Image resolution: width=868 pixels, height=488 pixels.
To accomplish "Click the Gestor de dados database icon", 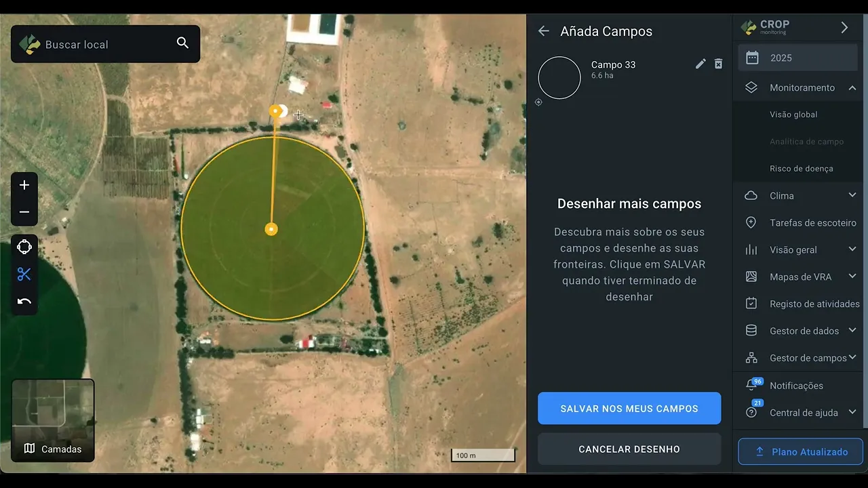I will (751, 331).
